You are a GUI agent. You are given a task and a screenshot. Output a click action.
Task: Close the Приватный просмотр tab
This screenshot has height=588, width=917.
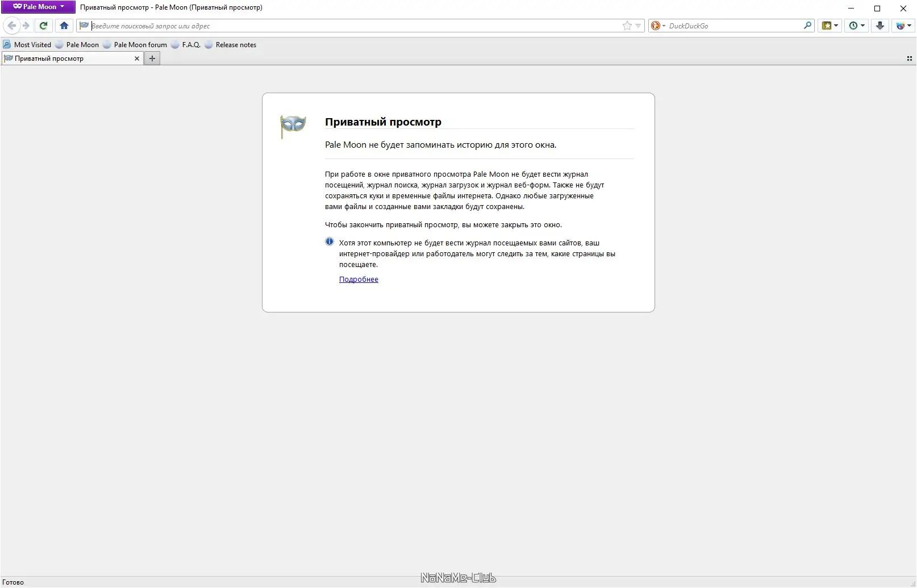pos(136,59)
